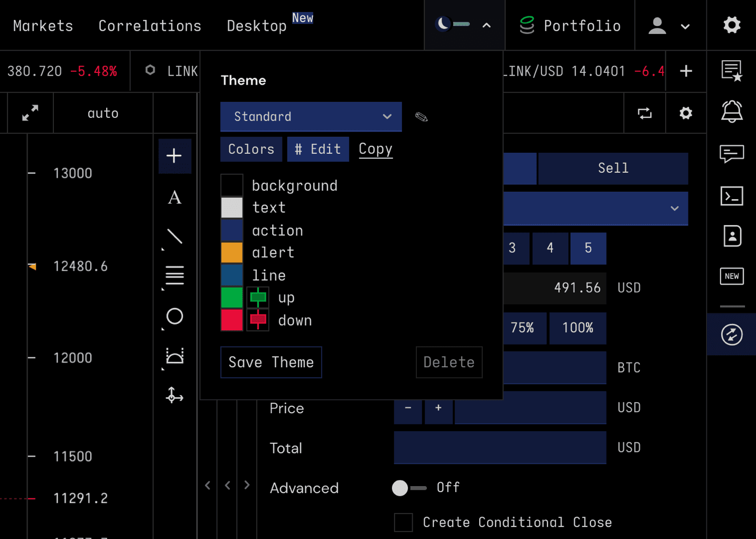Select the horizontal lines tool

point(174,275)
